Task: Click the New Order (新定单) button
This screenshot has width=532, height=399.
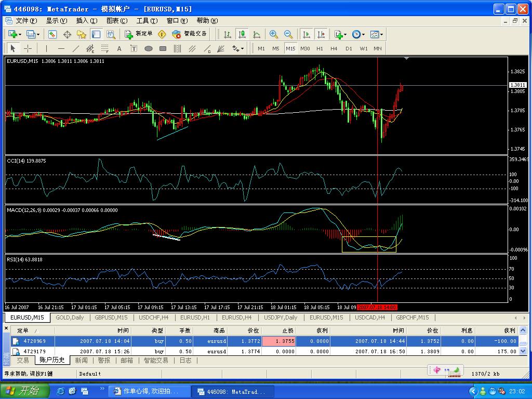Action: click(x=139, y=34)
